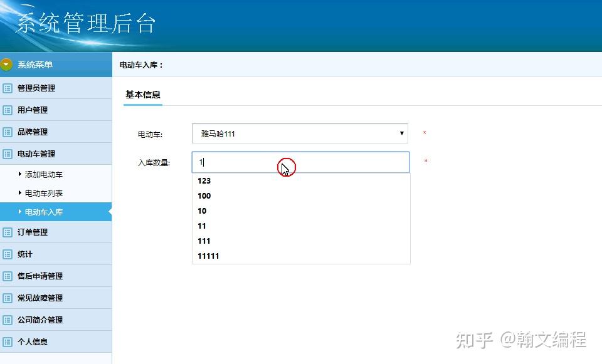The height and width of the screenshot is (364, 602).
Task: Open the 常见故障管理 menu item
Action: point(56,298)
